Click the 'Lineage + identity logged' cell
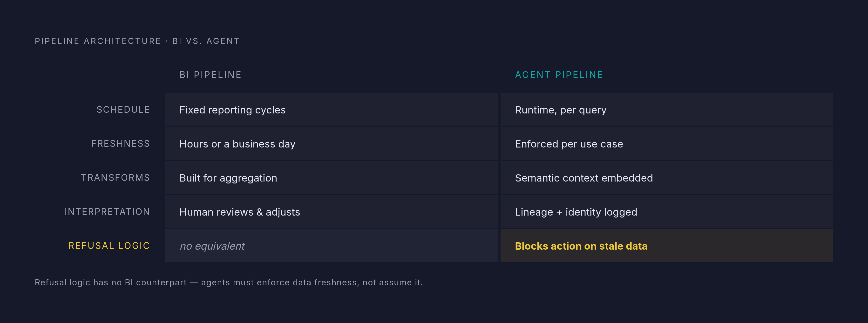Viewport: 868px width, 323px height. coord(667,212)
